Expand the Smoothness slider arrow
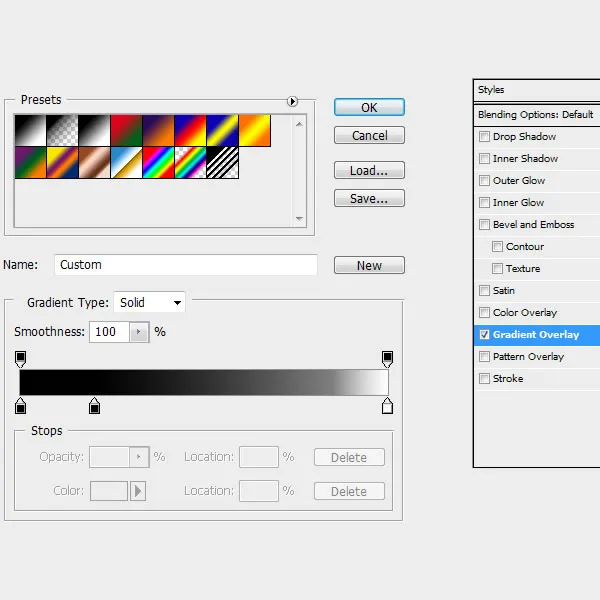 point(139,332)
